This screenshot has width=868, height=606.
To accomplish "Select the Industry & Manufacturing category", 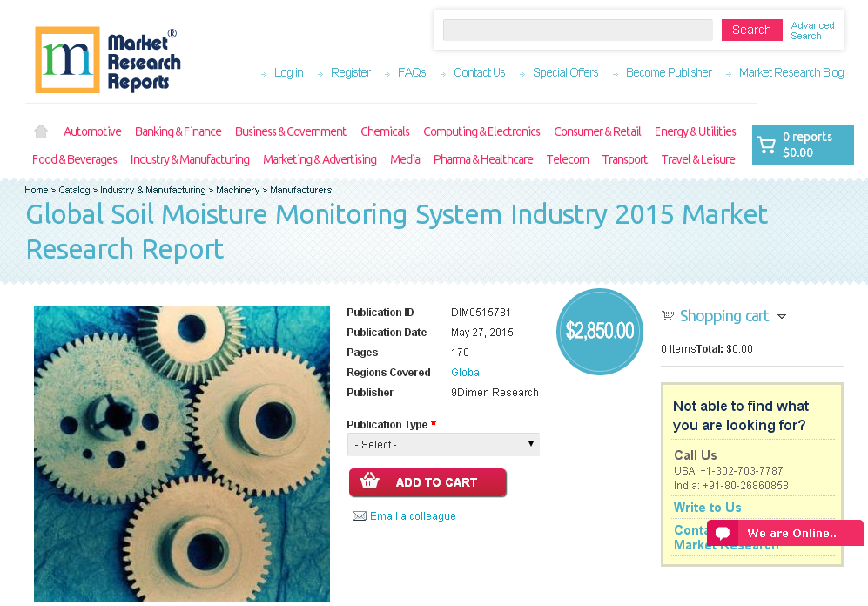I will (190, 159).
